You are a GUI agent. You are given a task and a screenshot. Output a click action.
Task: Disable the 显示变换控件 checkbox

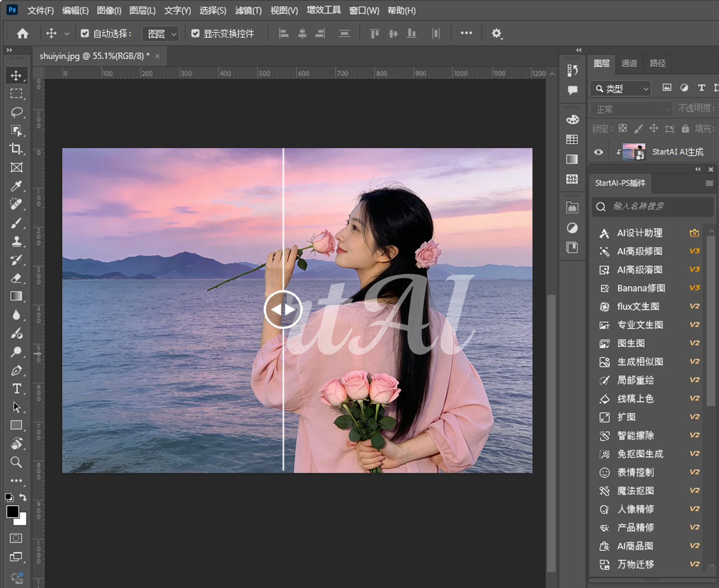[196, 34]
